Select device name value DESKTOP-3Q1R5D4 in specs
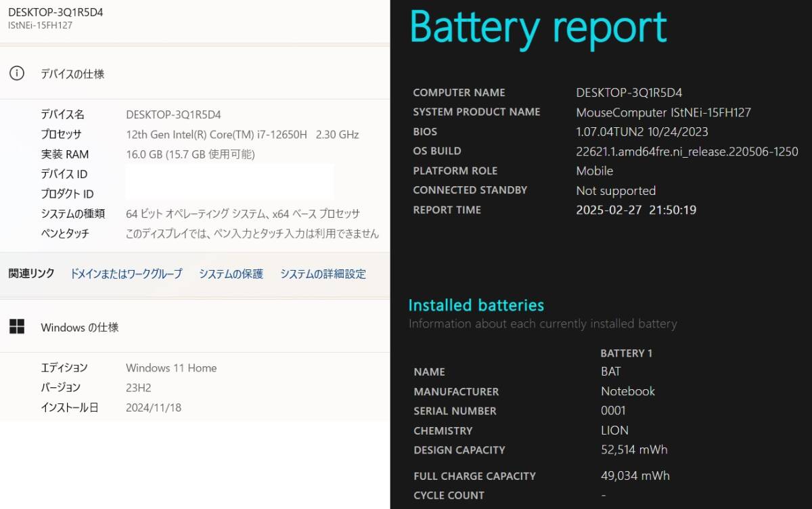This screenshot has height=509, width=812. pos(173,115)
